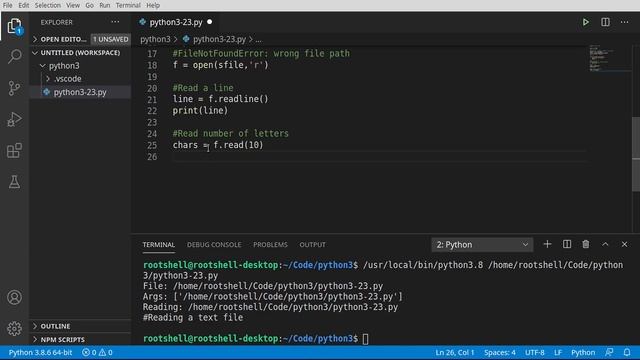The width and height of the screenshot is (640, 360).
Task: Change Spaces: 4 indentation setting
Action: 500,352
